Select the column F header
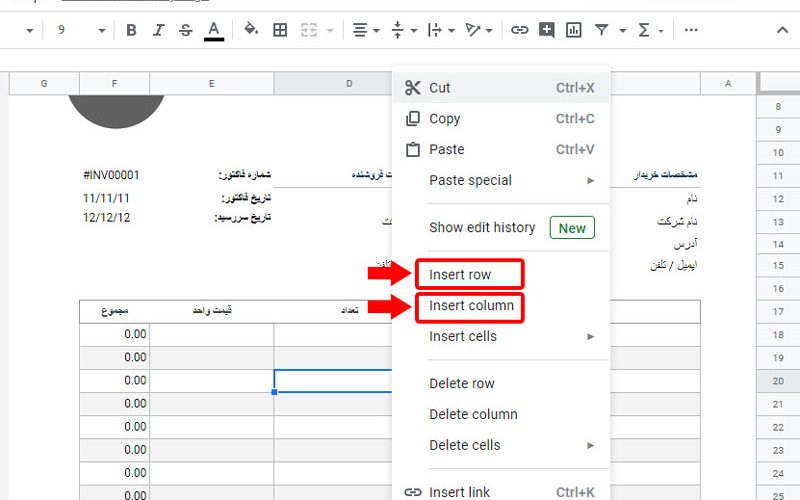This screenshot has height=500, width=800. tap(115, 83)
